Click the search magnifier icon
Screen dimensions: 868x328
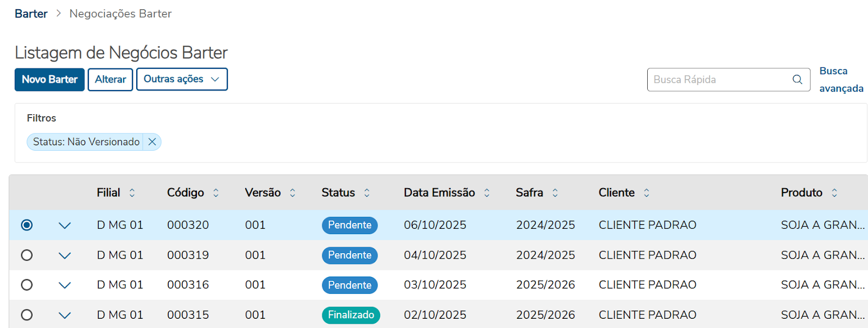tap(797, 80)
